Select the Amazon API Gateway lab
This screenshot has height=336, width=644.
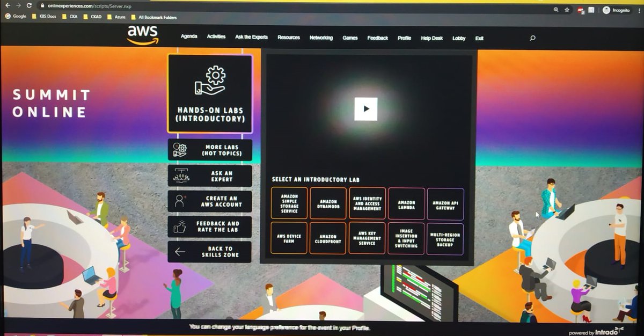point(445,204)
